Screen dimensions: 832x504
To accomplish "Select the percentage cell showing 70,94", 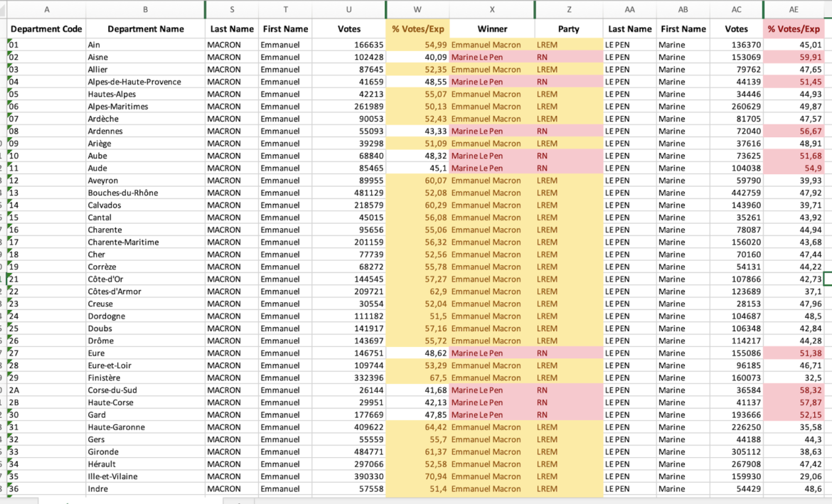I will tap(417, 476).
